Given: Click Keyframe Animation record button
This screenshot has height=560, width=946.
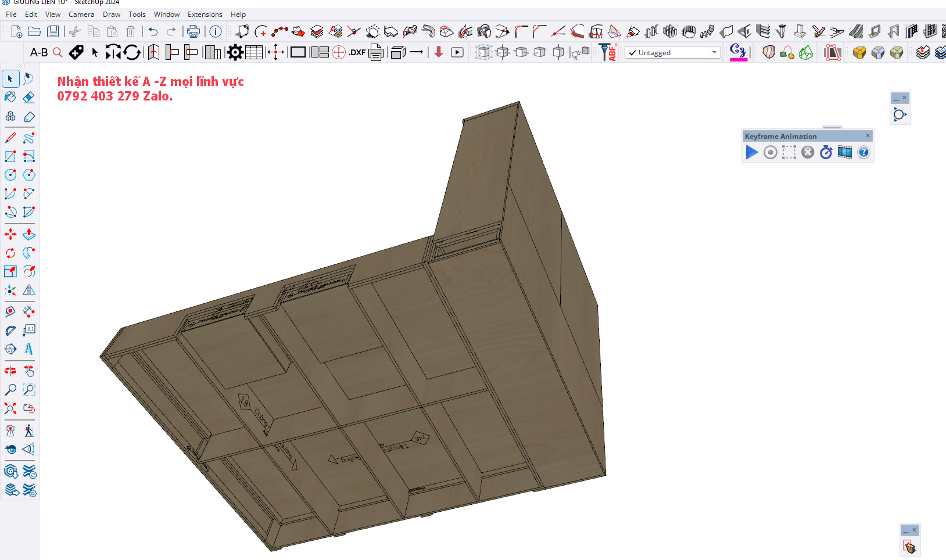Looking at the screenshot, I should tap(770, 152).
